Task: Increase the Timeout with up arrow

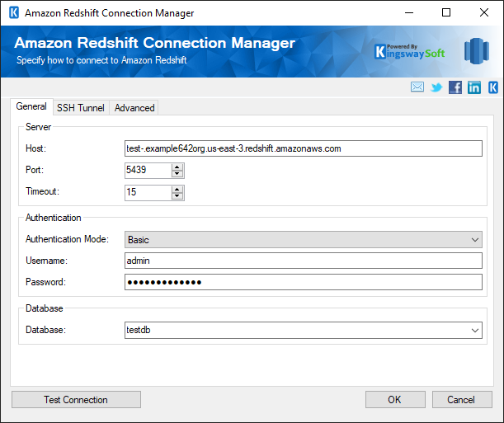Action: click(177, 189)
